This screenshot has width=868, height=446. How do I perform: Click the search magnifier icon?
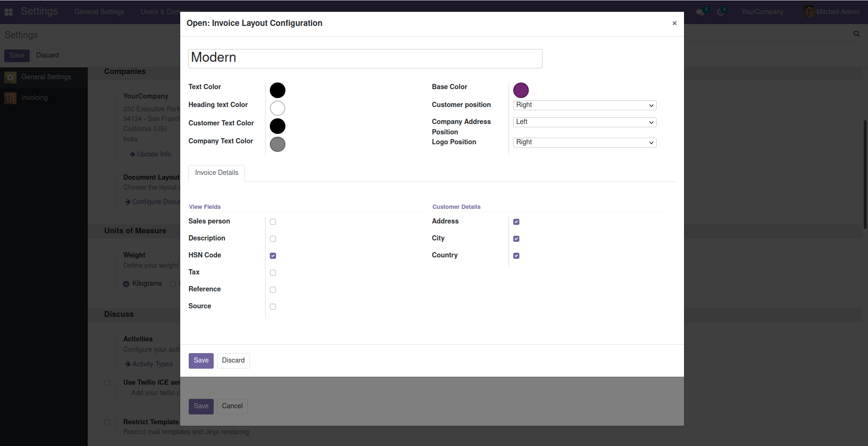coord(856,34)
